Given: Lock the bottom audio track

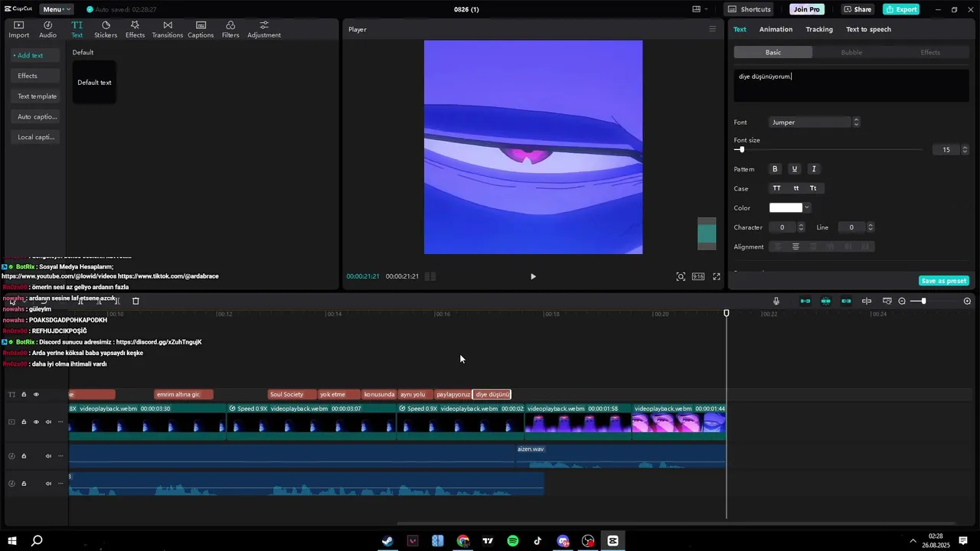Looking at the screenshot, I should point(24,484).
